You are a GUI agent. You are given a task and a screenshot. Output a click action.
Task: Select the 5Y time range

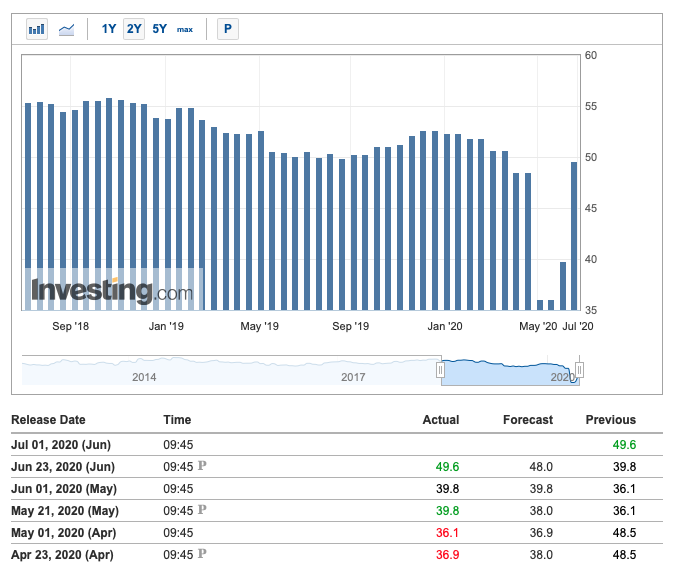click(160, 29)
